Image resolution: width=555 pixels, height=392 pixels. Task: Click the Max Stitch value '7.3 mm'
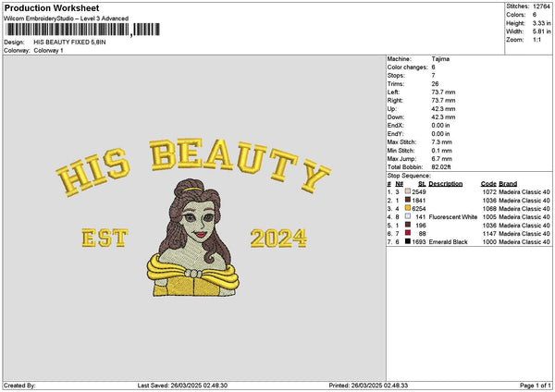(442, 142)
